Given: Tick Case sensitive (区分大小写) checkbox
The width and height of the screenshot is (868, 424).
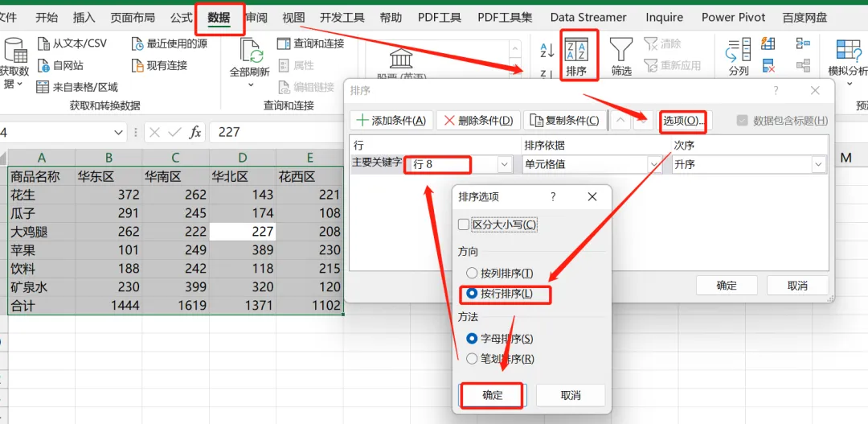Looking at the screenshot, I should (464, 224).
